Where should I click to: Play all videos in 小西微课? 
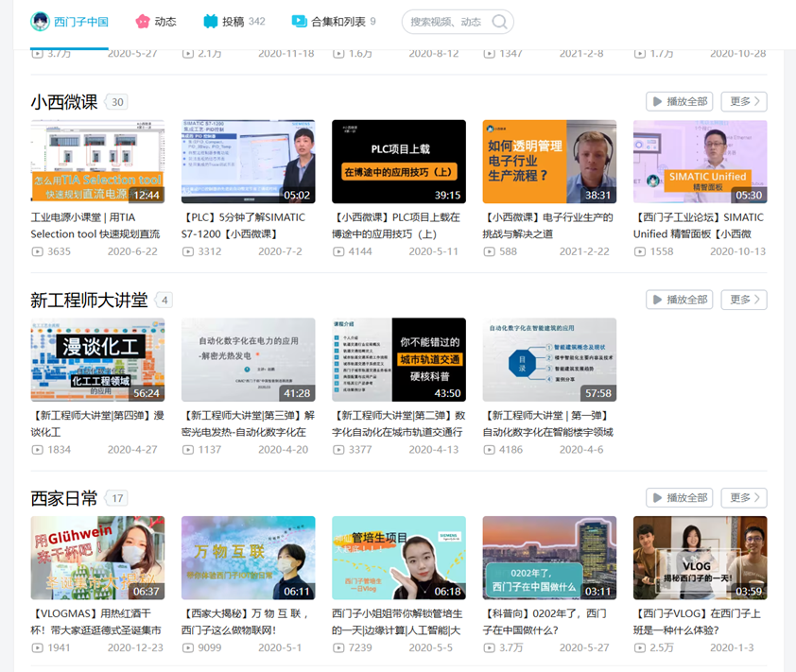[x=679, y=101]
